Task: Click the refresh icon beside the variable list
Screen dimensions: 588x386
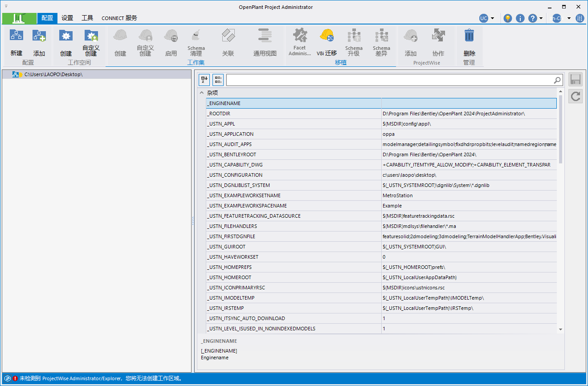Action: 575,96
